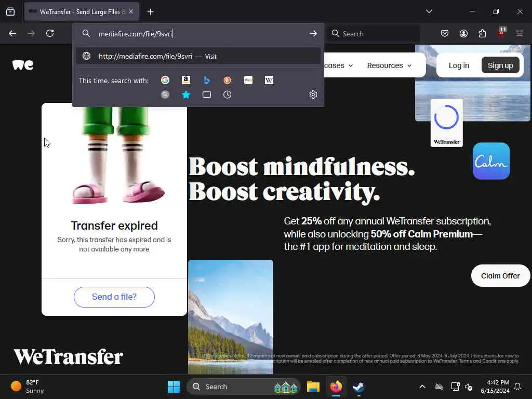
Task: Reload the current page
Action: point(50,33)
